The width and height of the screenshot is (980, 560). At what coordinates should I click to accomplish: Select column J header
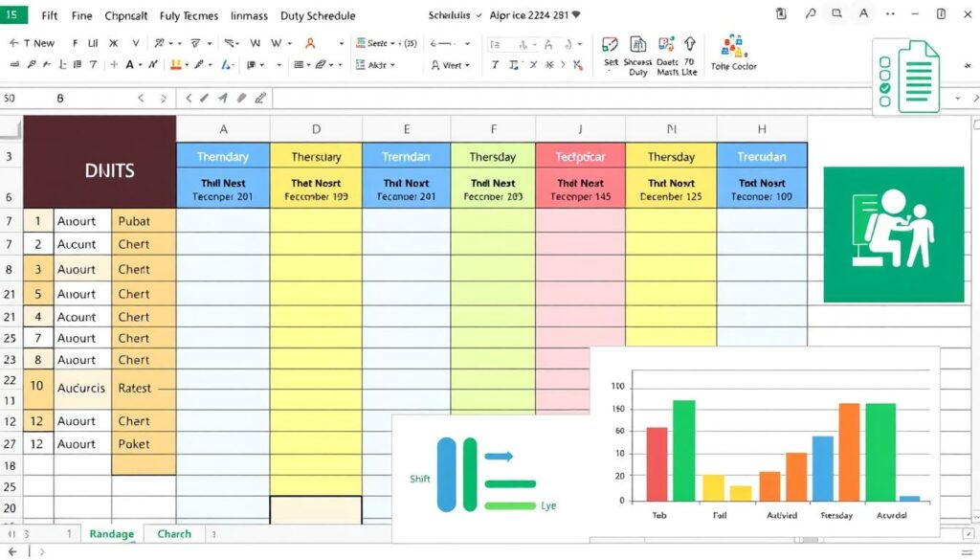point(580,129)
